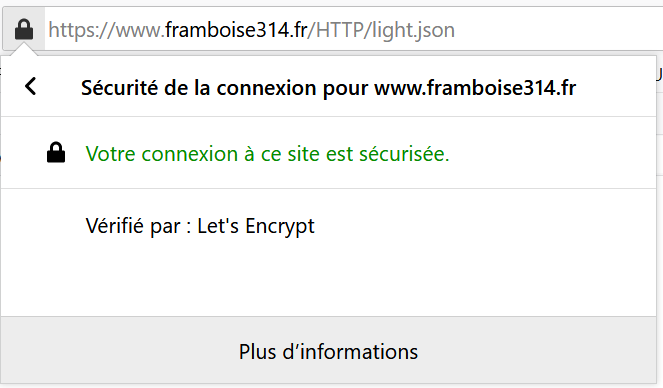This screenshot has height=388, width=663.
Task: Click the address bar URL field
Action: 353,30
